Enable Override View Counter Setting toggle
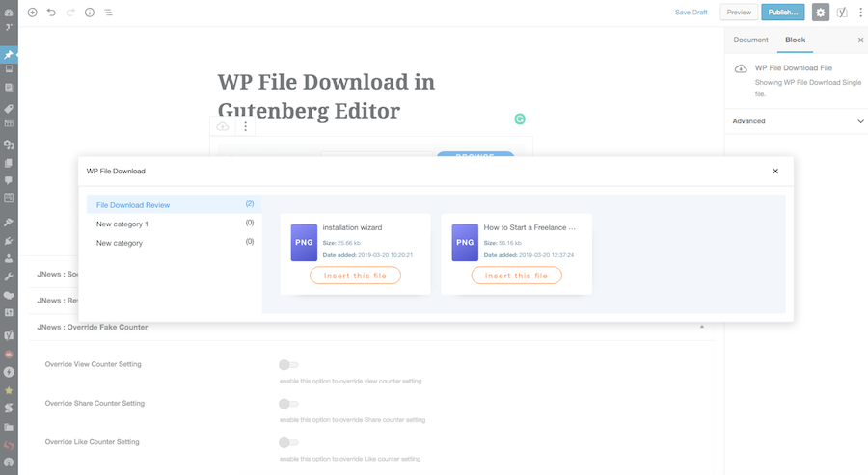The image size is (868, 475). 288,365
